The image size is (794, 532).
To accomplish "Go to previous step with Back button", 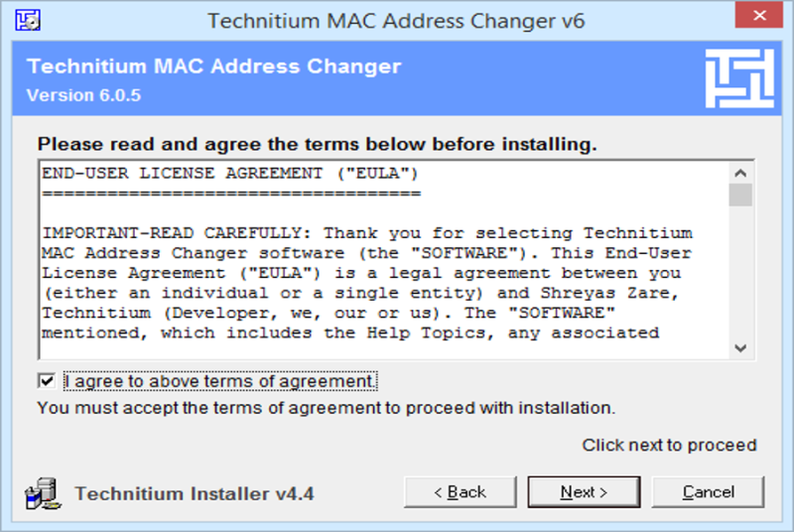I will pyautogui.click(x=461, y=492).
